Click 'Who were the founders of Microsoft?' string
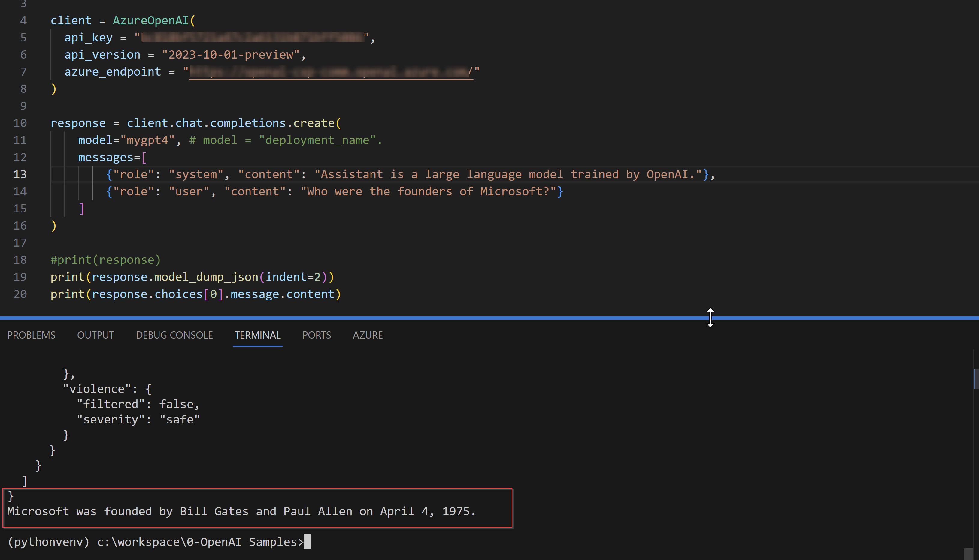 (428, 191)
